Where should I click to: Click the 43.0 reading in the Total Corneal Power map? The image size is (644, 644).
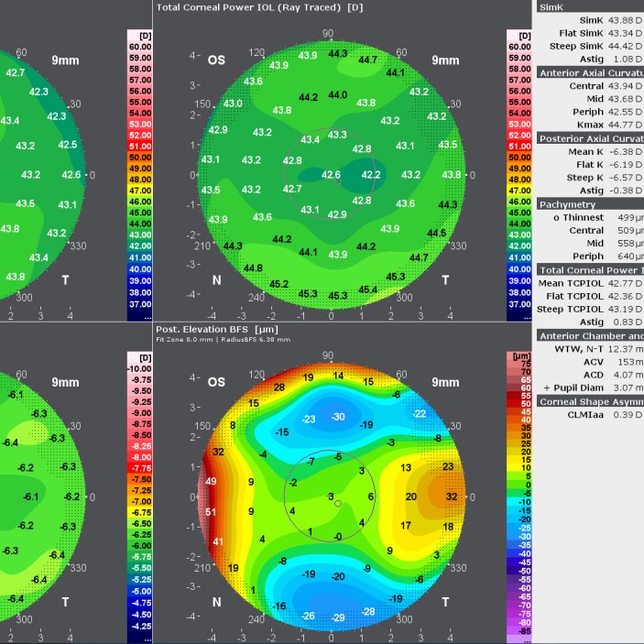pyautogui.click(x=233, y=104)
